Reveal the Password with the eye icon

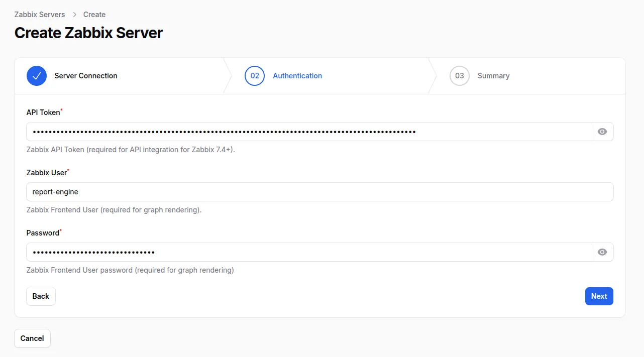[602, 252]
